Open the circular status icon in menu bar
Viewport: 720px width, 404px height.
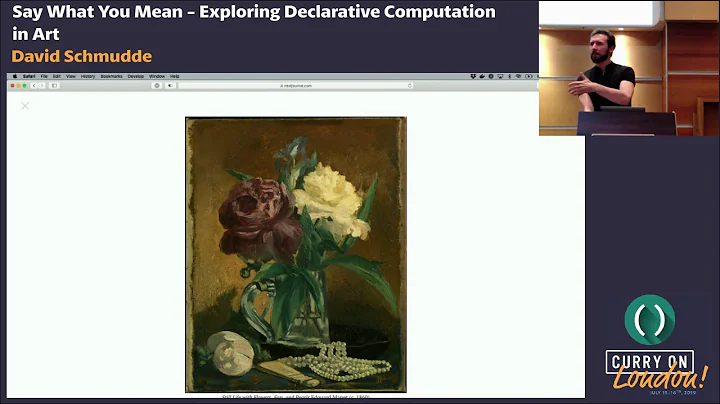[491, 76]
